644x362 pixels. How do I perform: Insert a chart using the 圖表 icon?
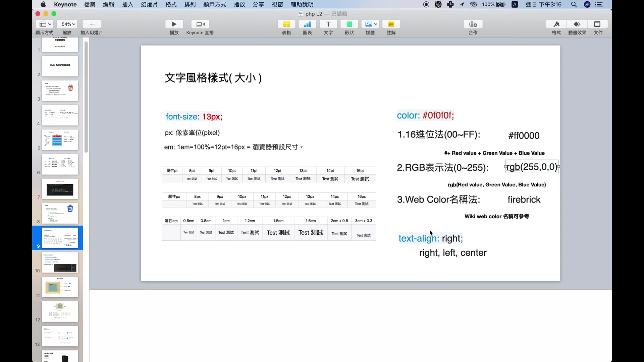[x=307, y=24]
